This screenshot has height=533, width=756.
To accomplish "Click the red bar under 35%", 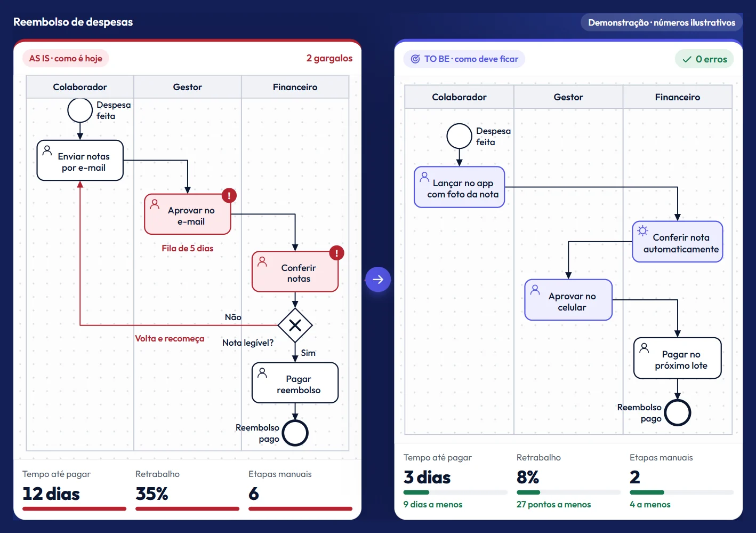I will coord(187,509).
